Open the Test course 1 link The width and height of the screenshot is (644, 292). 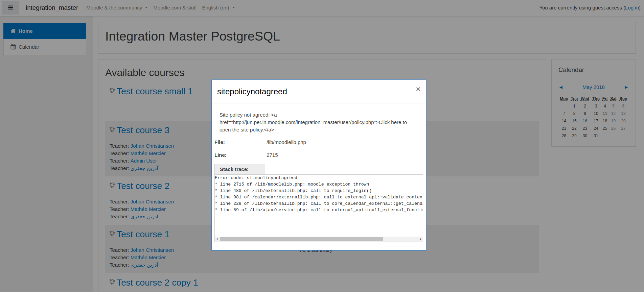pyautogui.click(x=143, y=234)
